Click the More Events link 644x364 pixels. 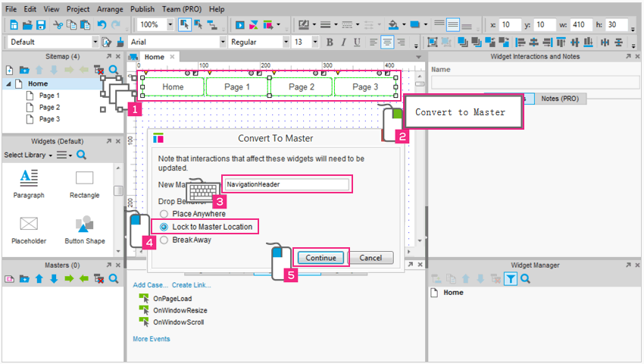point(152,339)
